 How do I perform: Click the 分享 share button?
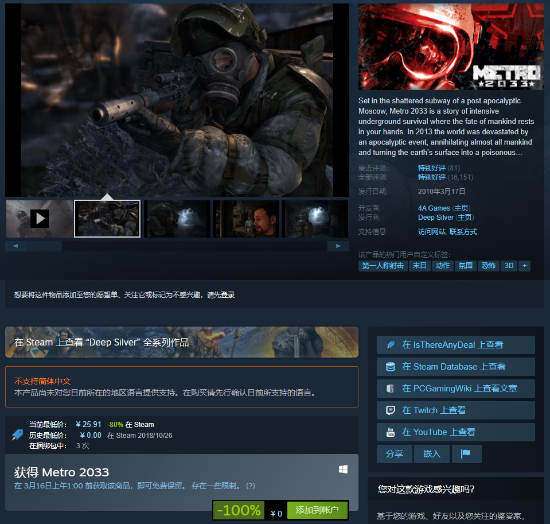tap(394, 454)
